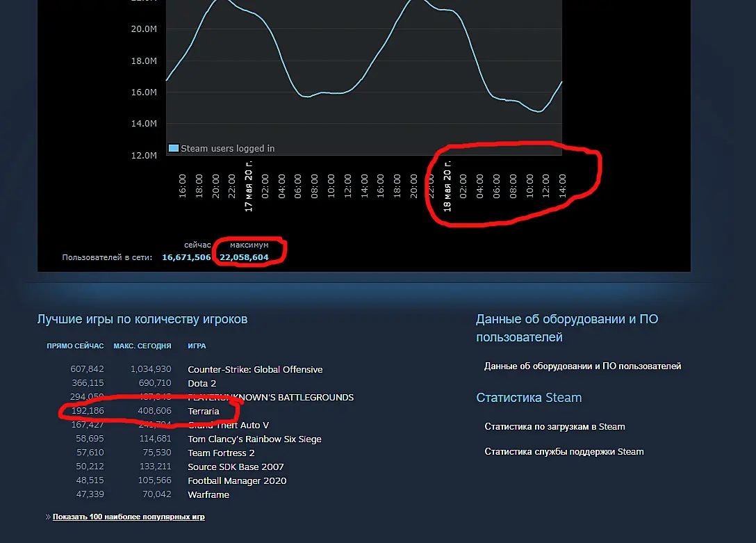Click the 'Steam users logged in' legend label
The image size is (756, 543).
[228, 149]
